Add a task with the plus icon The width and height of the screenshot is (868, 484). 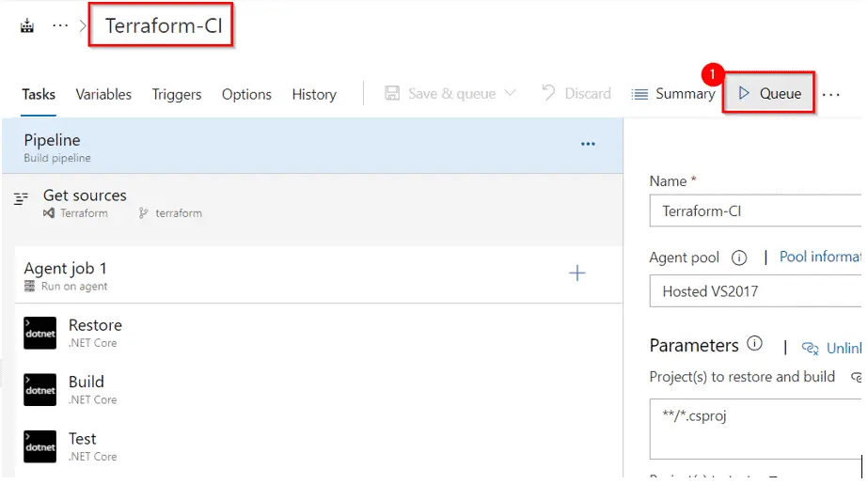(577, 273)
